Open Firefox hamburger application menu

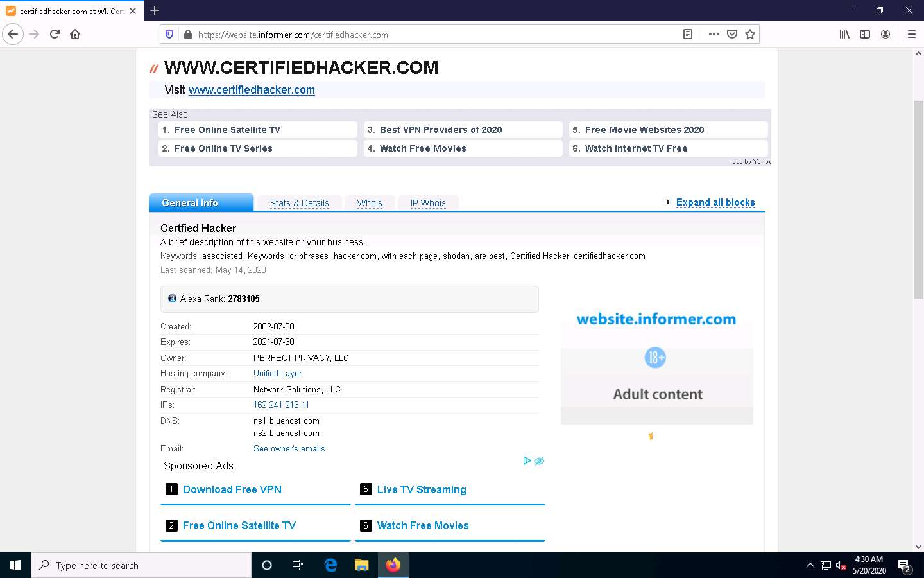coord(911,34)
